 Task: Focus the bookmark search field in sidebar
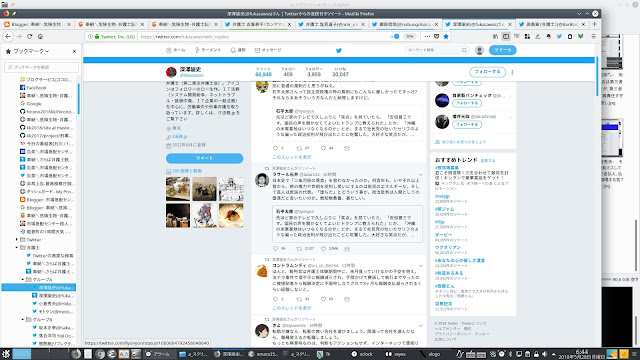[41, 67]
